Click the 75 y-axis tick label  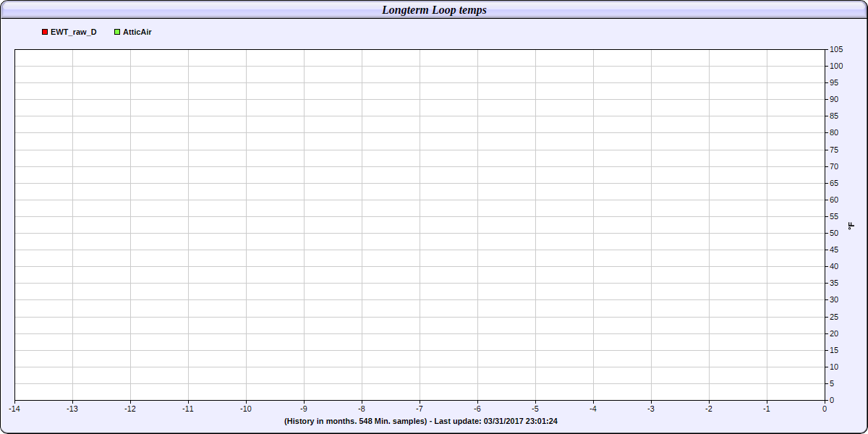pos(834,150)
